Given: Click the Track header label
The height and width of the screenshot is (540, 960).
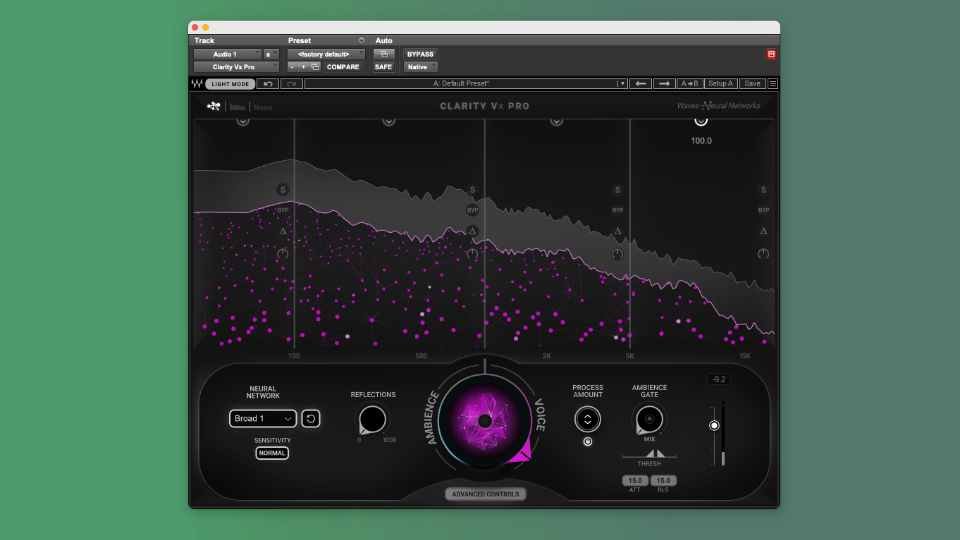Looking at the screenshot, I should tap(204, 40).
